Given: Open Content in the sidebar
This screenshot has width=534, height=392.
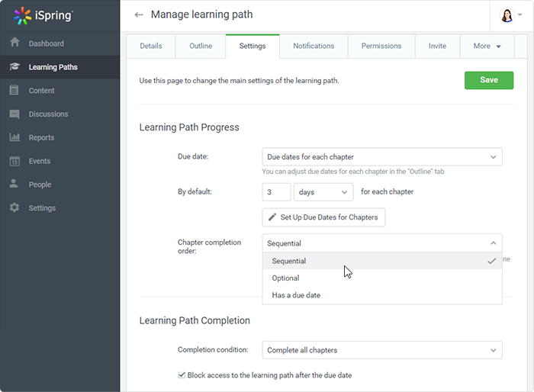Looking at the screenshot, I should 60,91.
